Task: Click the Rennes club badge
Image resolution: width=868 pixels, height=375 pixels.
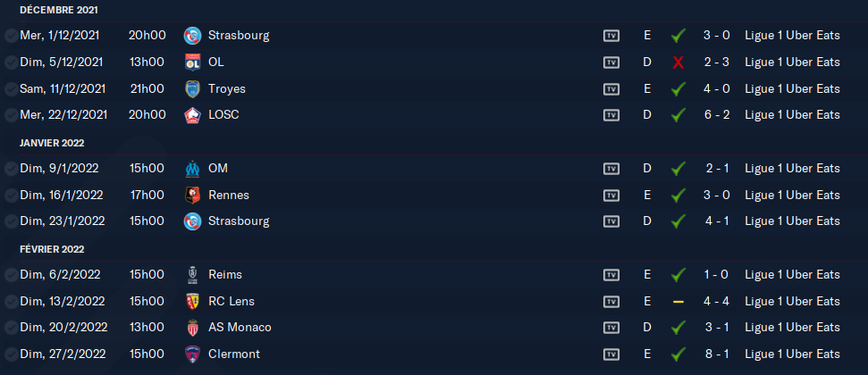Action: click(191, 195)
